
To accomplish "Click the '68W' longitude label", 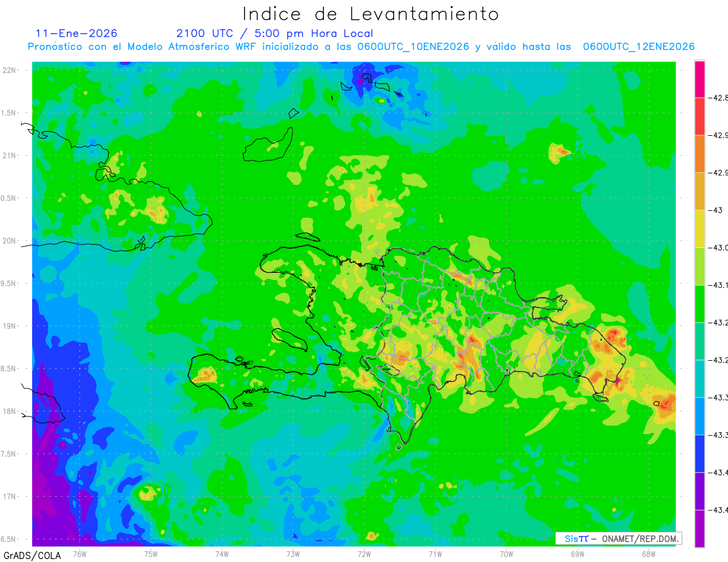I will (x=649, y=554).
